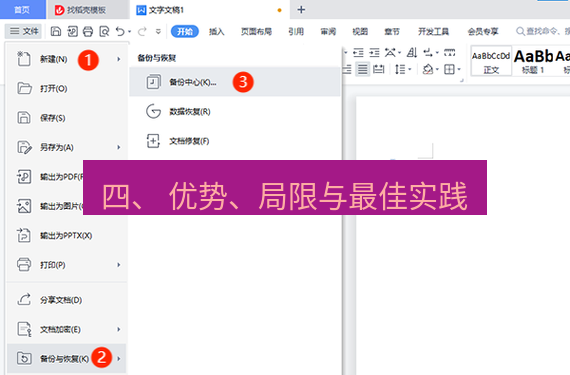The height and width of the screenshot is (375, 570).
Task: Open Print Preview from the quick toolbar
Action: coord(104,32)
